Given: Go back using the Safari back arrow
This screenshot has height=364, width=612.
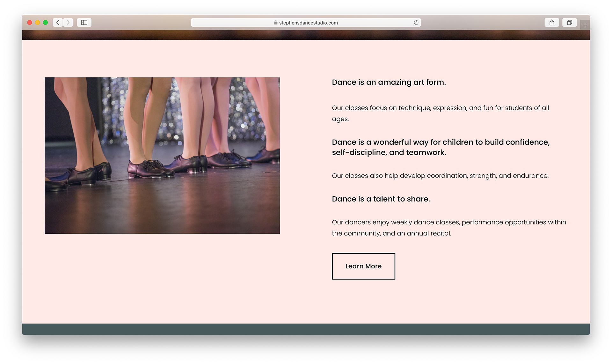Looking at the screenshot, I should (x=58, y=22).
